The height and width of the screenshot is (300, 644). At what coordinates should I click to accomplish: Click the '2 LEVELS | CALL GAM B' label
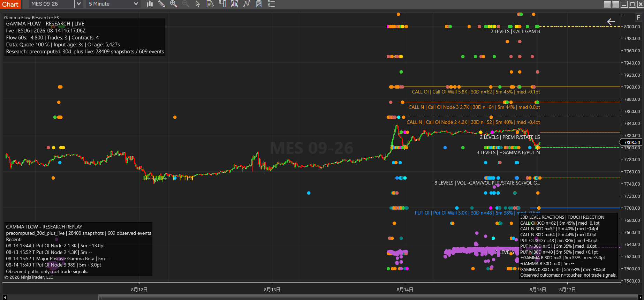[x=515, y=31]
